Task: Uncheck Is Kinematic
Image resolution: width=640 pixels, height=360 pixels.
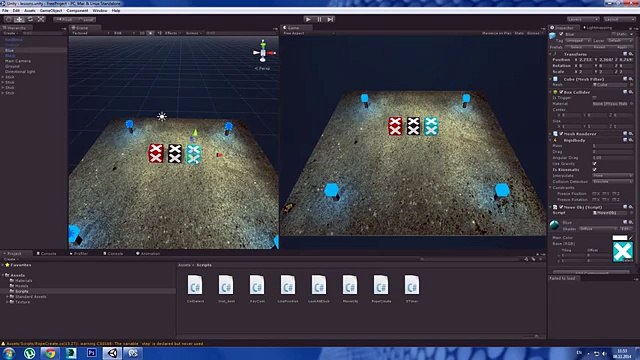Action: [595, 169]
